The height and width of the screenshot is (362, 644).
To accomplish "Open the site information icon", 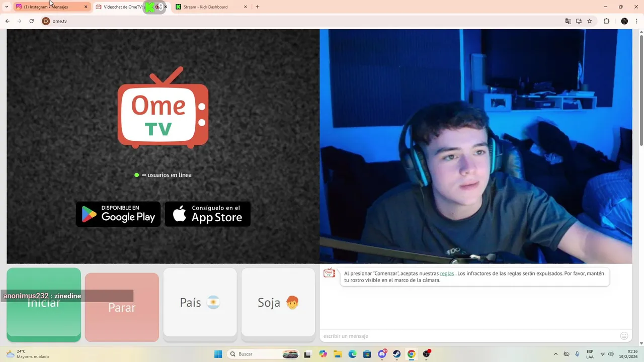I will pos(46,21).
